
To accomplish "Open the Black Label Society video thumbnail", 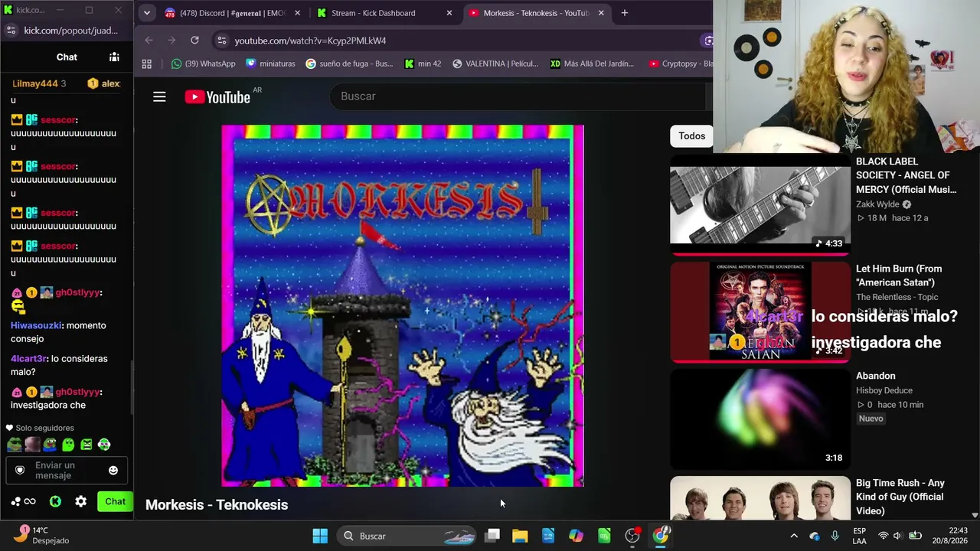I will click(x=760, y=204).
